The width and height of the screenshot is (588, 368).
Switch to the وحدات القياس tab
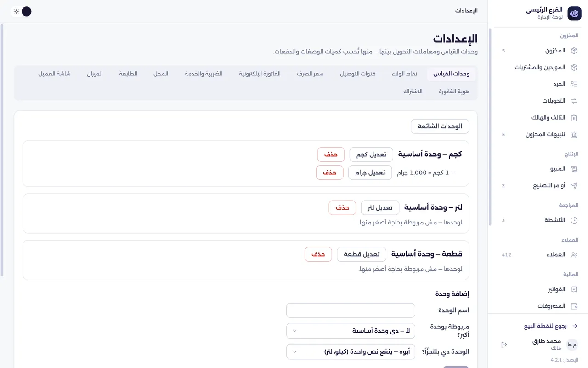[x=452, y=74]
